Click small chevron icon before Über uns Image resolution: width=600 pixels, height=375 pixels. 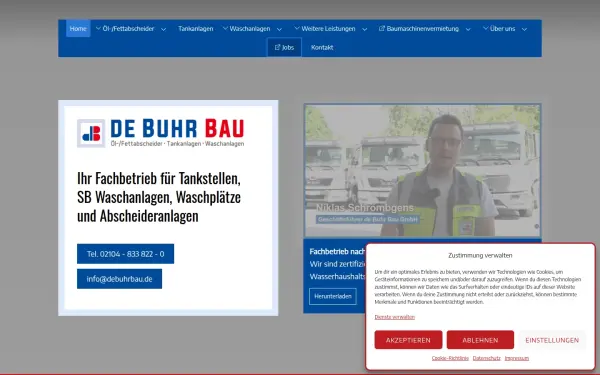[x=485, y=28]
